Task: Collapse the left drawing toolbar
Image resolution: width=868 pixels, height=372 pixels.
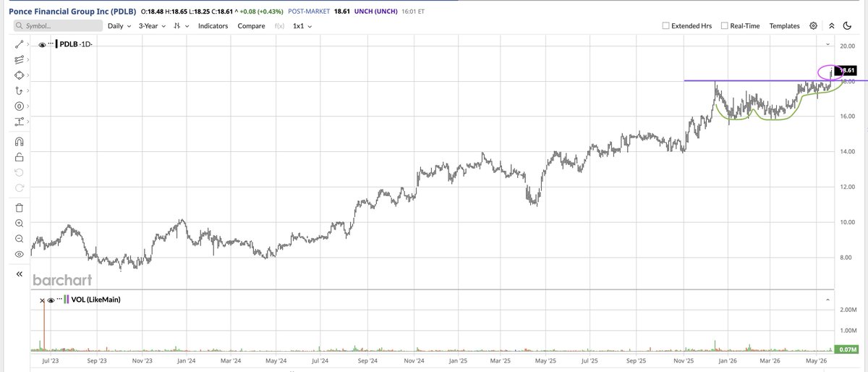Action: coord(19,275)
